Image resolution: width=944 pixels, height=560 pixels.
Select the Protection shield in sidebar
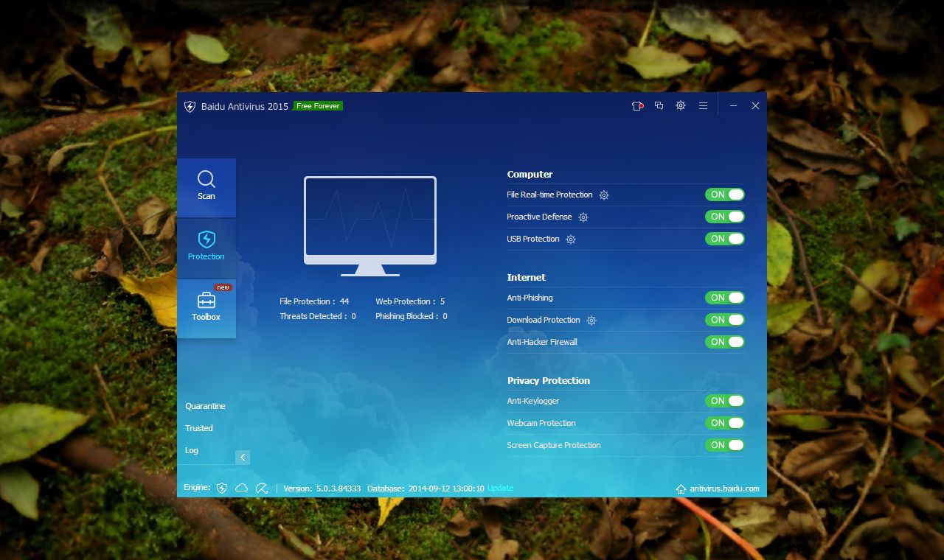[x=206, y=248]
